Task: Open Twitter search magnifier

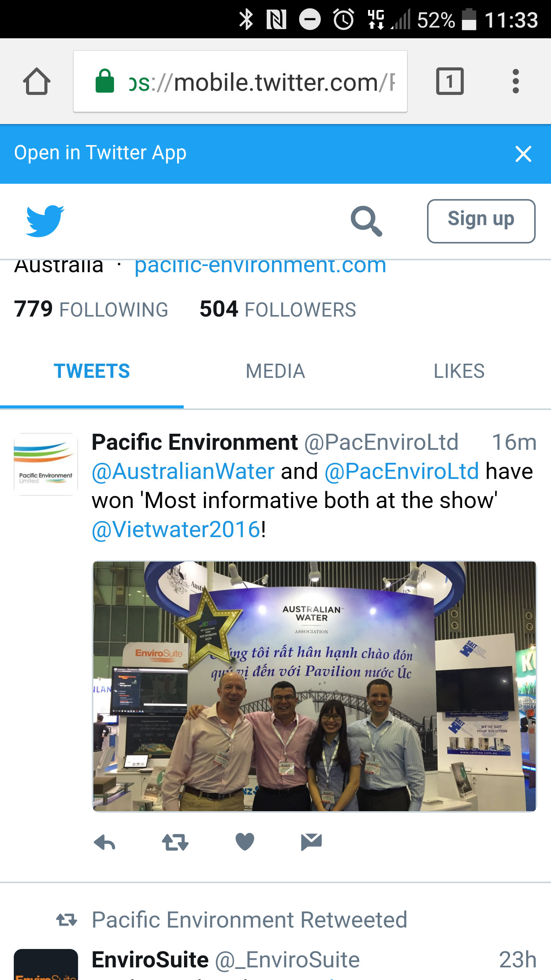Action: [x=366, y=221]
